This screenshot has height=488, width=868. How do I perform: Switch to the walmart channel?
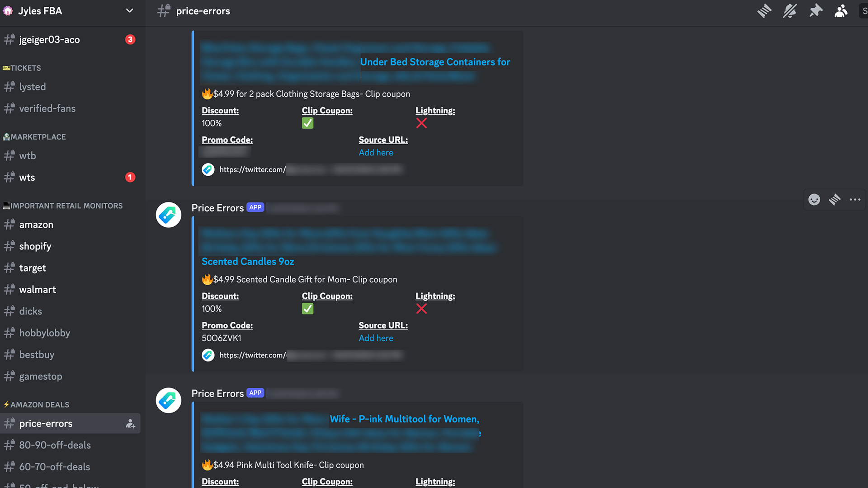coord(38,290)
